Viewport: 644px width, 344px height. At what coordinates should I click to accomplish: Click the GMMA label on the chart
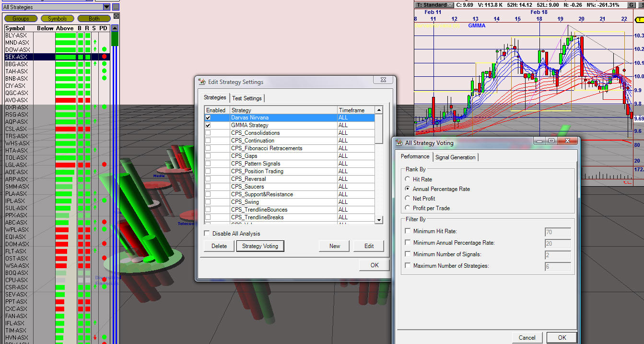(x=477, y=25)
